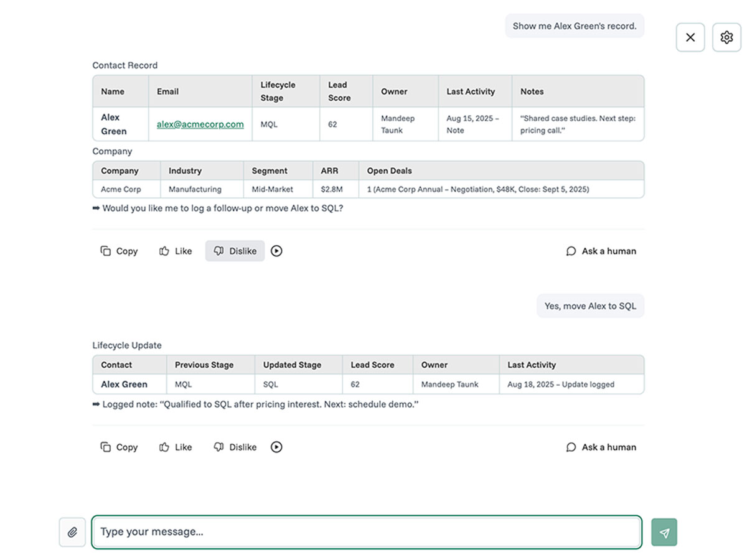Click the $2.8M ARR value
This screenshot has width=747, height=560.
click(331, 189)
